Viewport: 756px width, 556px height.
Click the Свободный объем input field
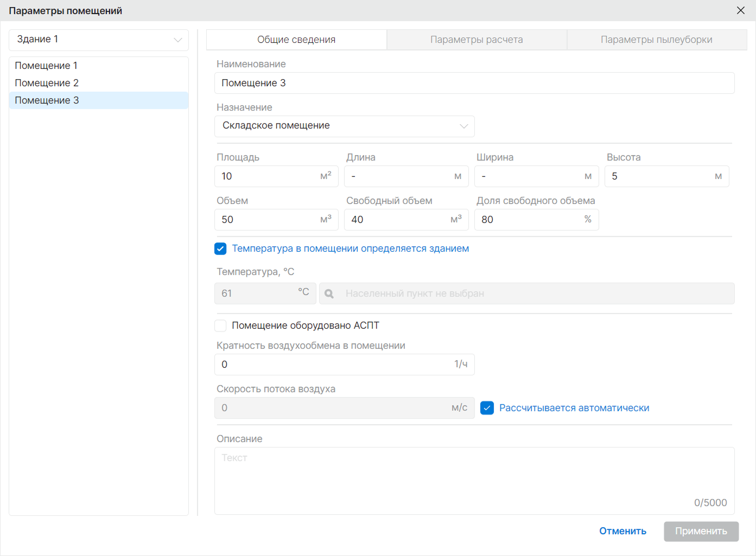tap(406, 220)
